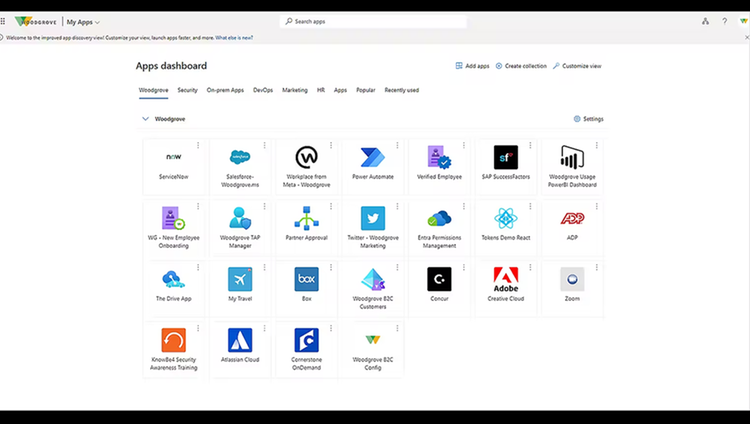The height and width of the screenshot is (424, 750).
Task: Select the Woodgrove tab
Action: tap(154, 90)
